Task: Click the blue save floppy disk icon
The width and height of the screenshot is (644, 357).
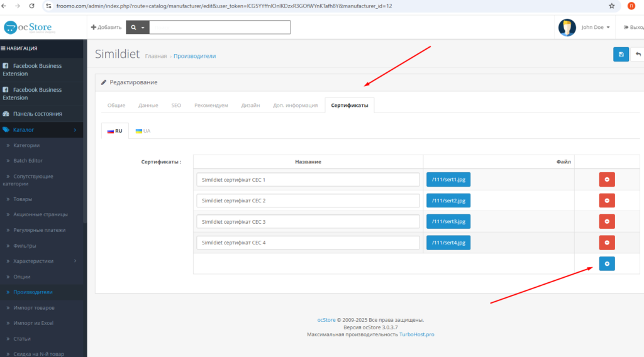Action: click(x=621, y=55)
